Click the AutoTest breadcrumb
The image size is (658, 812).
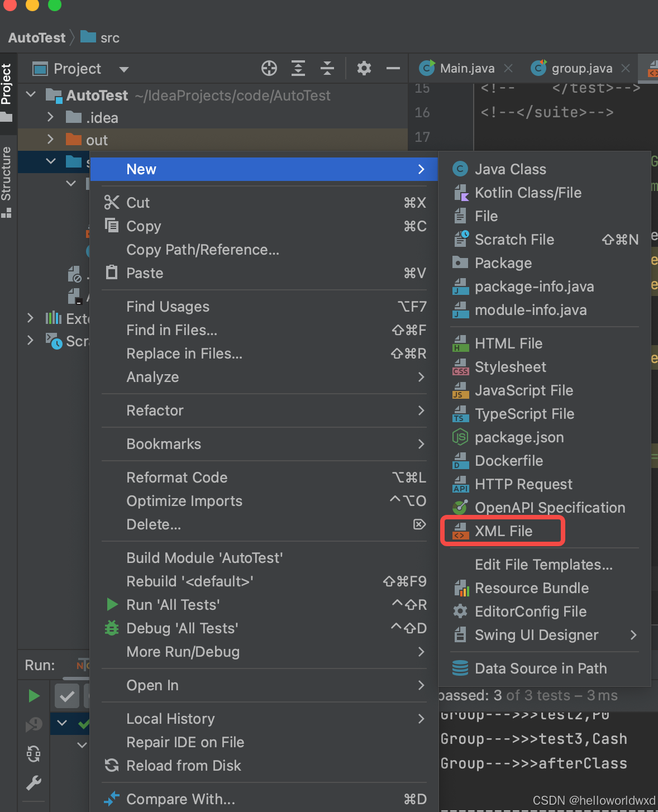tap(37, 38)
